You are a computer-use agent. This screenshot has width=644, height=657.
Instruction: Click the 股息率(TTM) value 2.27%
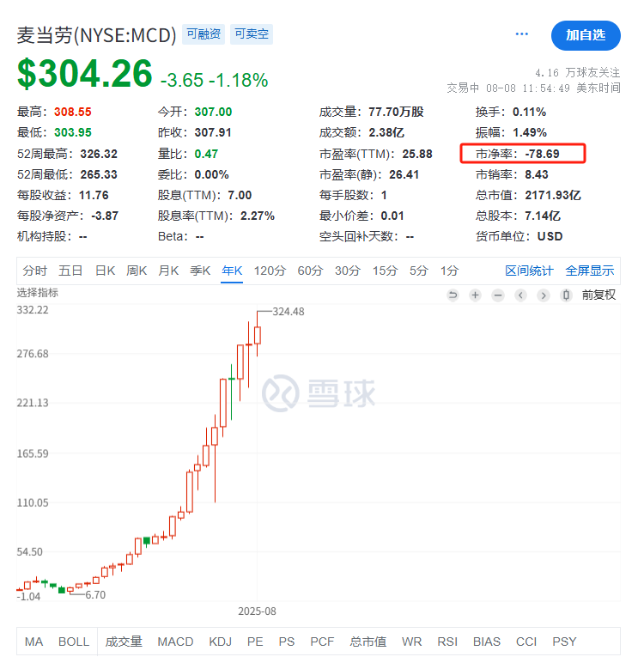coord(258,216)
